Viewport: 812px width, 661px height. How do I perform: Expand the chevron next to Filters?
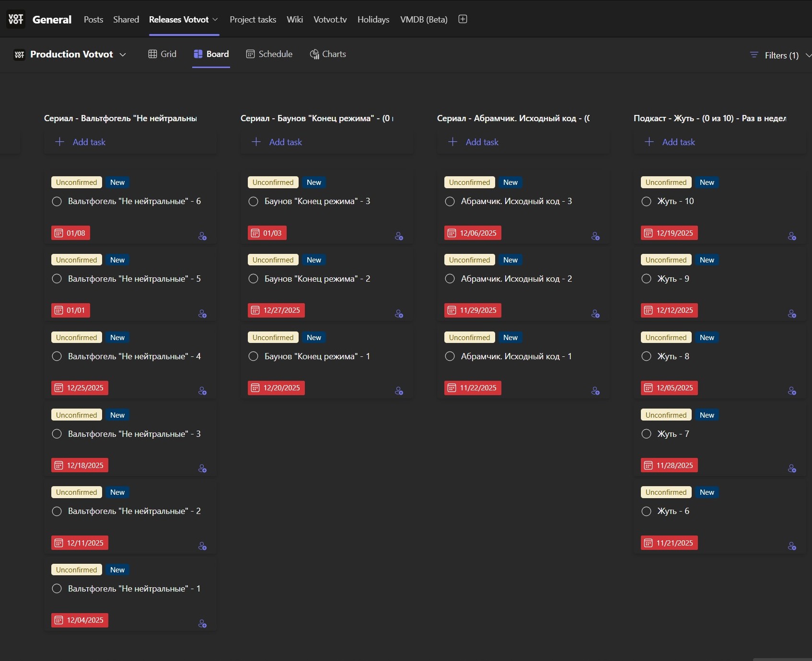pos(808,55)
